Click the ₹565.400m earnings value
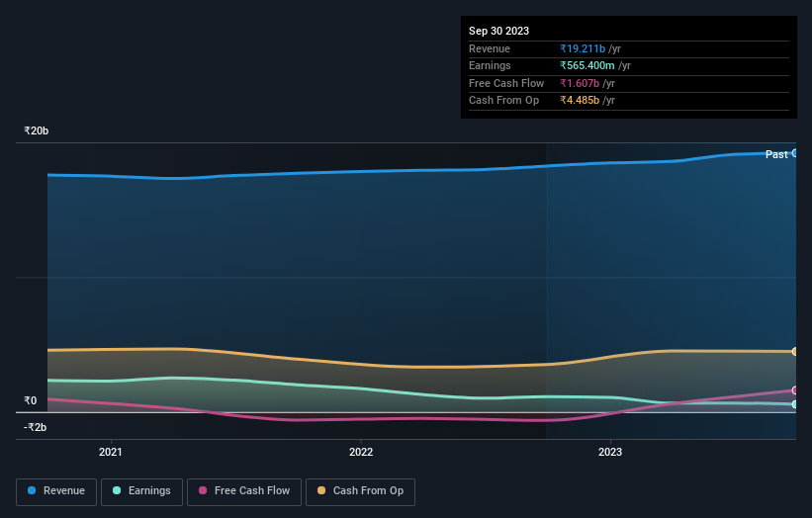812x518 pixels. [587, 65]
